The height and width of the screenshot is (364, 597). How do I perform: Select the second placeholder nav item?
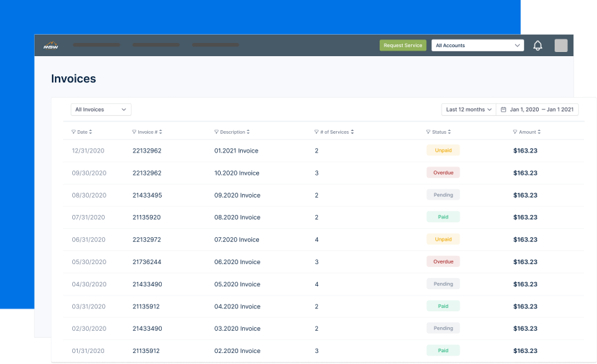155,45
